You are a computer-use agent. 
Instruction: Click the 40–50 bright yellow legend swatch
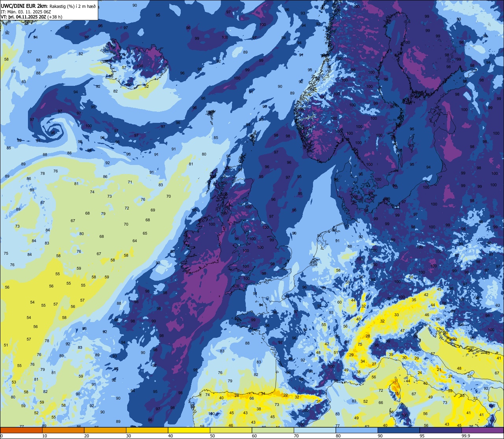tap(189, 430)
